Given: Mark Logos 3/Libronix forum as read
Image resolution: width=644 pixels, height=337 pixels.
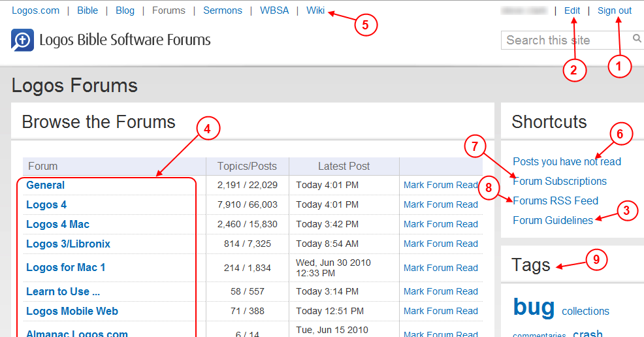Looking at the screenshot, I should coord(441,244).
